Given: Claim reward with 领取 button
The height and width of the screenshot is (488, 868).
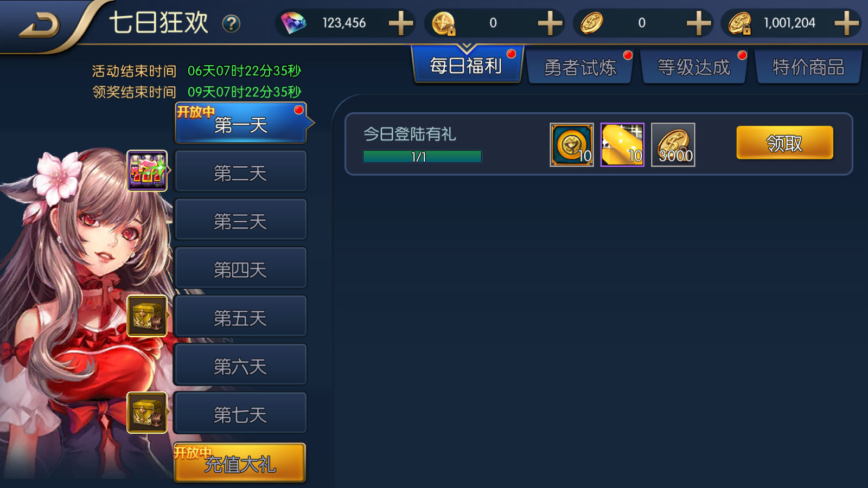Looking at the screenshot, I should 784,143.
